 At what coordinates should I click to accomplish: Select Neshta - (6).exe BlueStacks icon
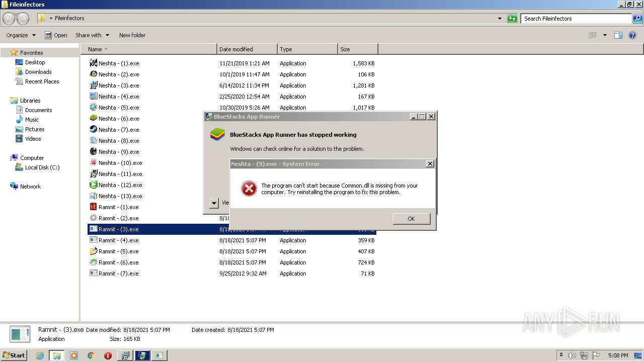pos(93,118)
